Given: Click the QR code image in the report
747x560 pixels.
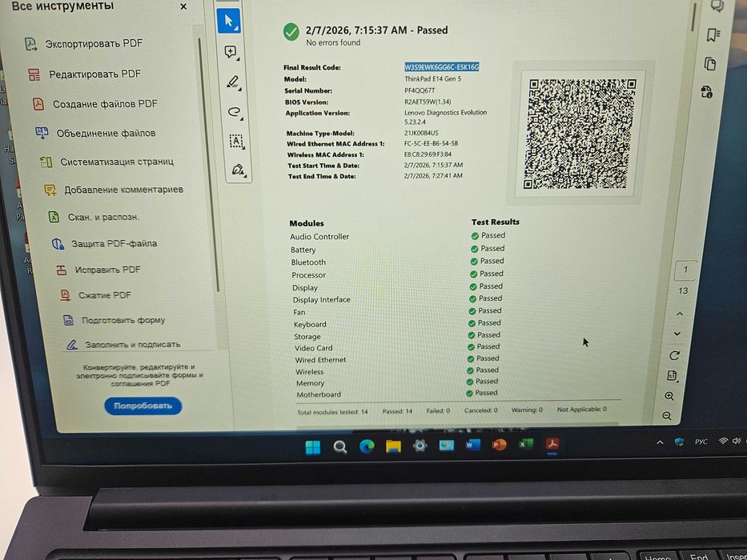Looking at the screenshot, I should tap(580, 134).
